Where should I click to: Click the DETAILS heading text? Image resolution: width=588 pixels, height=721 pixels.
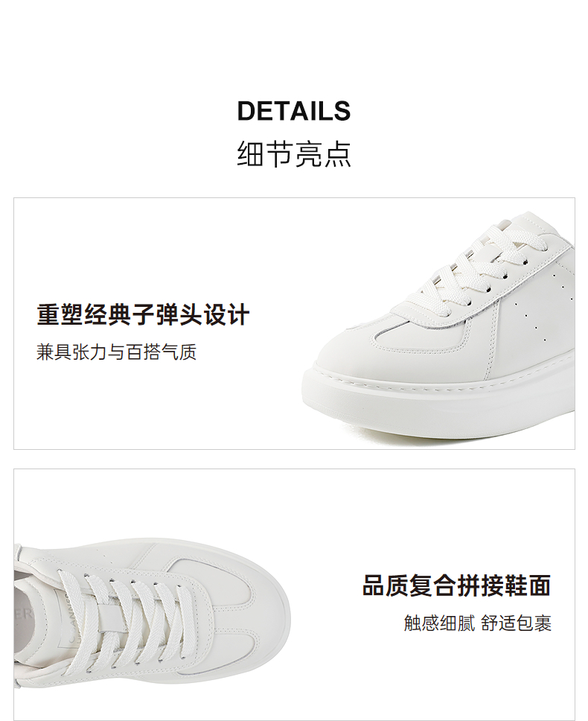(294, 111)
